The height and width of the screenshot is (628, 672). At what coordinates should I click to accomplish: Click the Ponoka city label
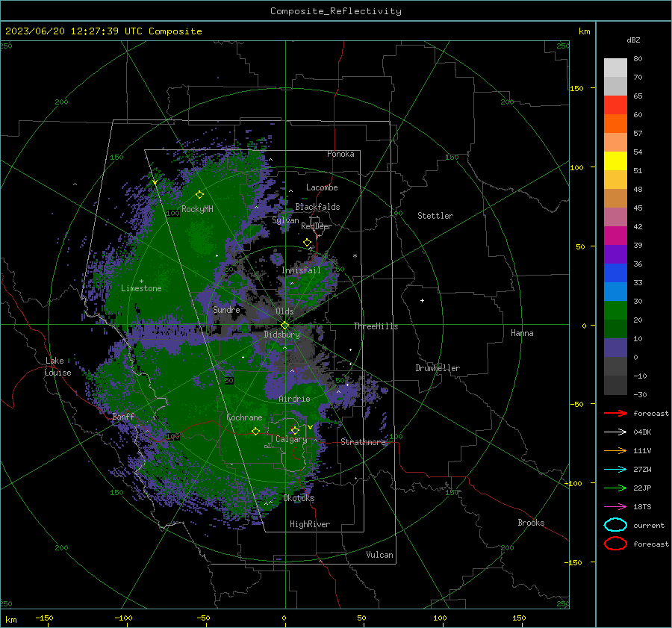[340, 154]
